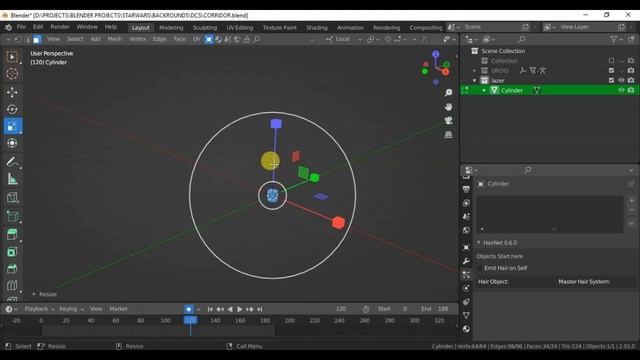Screen dimensions: 640x360
Task: Collapse the HairNet 0.6.0 panel
Action: tap(479, 242)
